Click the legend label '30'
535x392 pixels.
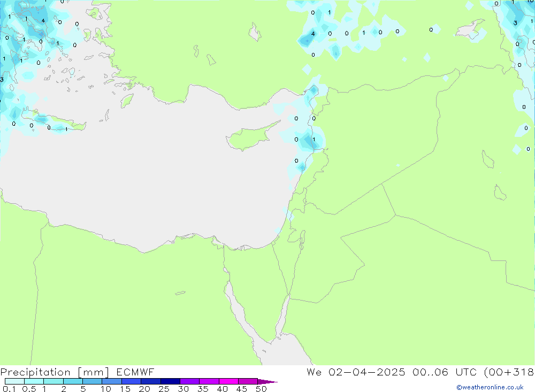(x=183, y=389)
